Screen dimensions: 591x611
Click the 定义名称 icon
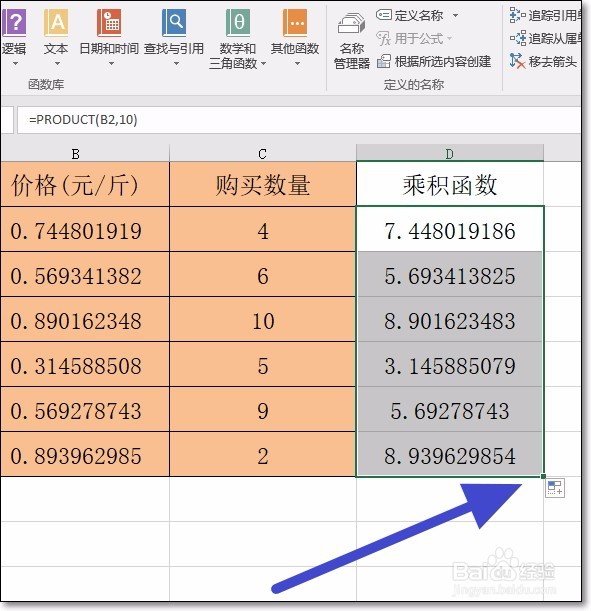click(383, 15)
